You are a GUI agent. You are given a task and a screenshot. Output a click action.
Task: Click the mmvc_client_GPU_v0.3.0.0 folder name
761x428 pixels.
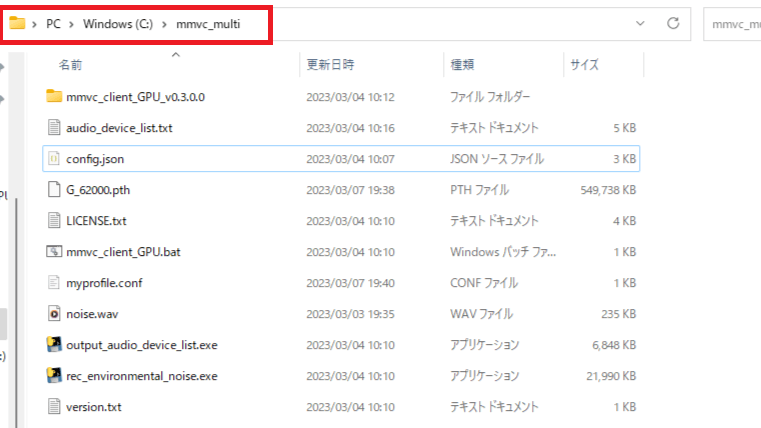click(135, 97)
